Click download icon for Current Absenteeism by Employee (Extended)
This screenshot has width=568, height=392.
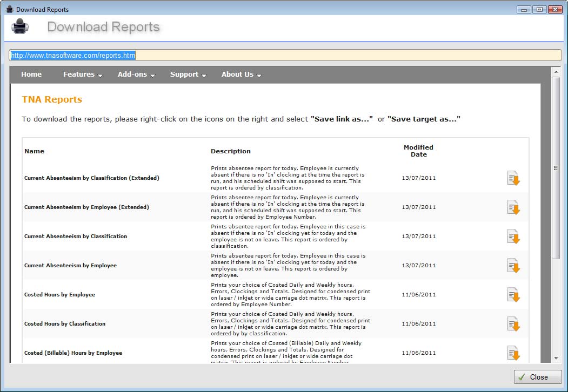click(x=513, y=207)
